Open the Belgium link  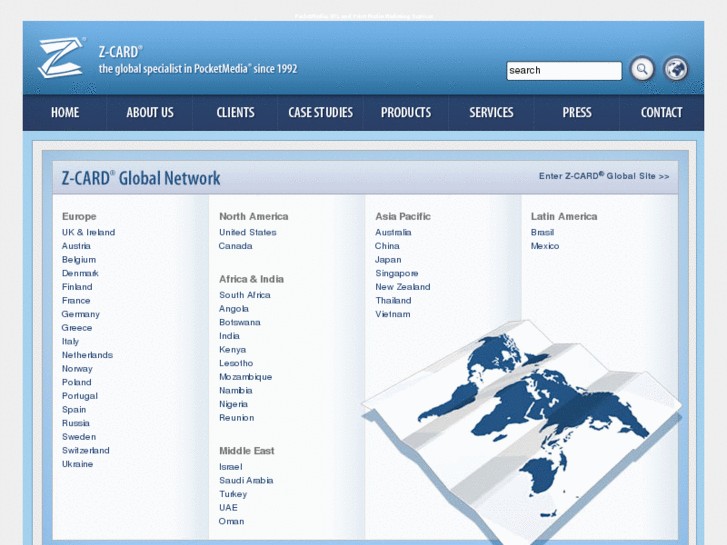[79, 260]
